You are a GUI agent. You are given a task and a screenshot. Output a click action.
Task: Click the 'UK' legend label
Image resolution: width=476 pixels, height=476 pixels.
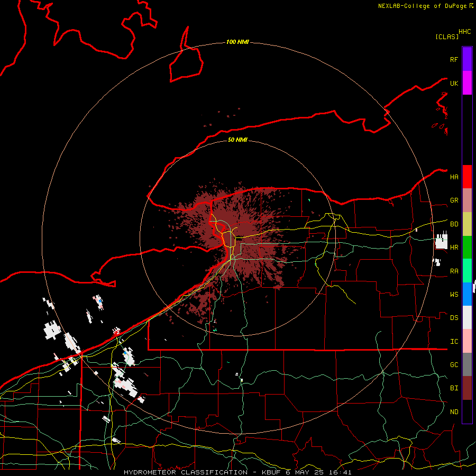pos(454,83)
